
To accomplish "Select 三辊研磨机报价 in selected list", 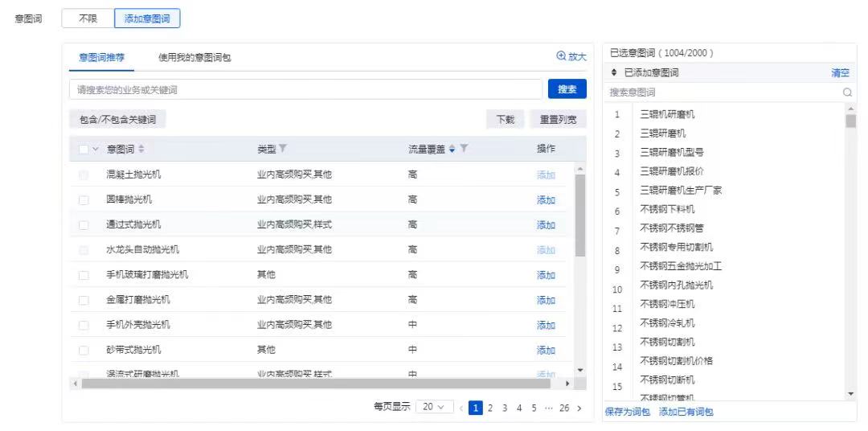I will pos(671,171).
